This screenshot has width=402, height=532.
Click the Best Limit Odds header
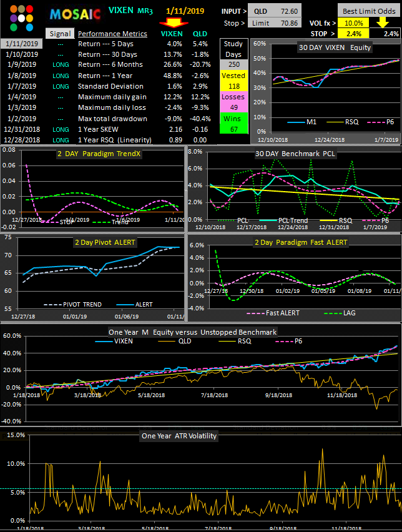pos(369,11)
